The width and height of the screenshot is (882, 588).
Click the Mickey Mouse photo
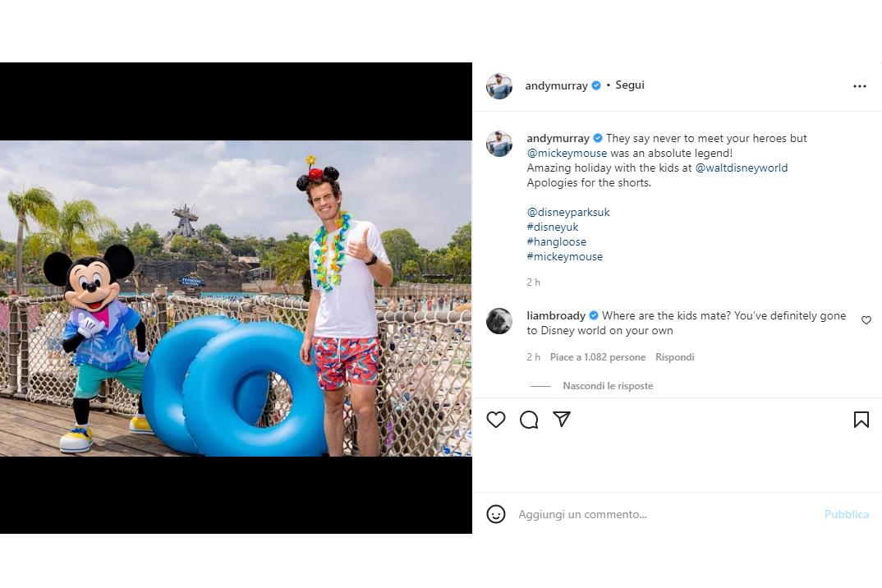(x=236, y=298)
